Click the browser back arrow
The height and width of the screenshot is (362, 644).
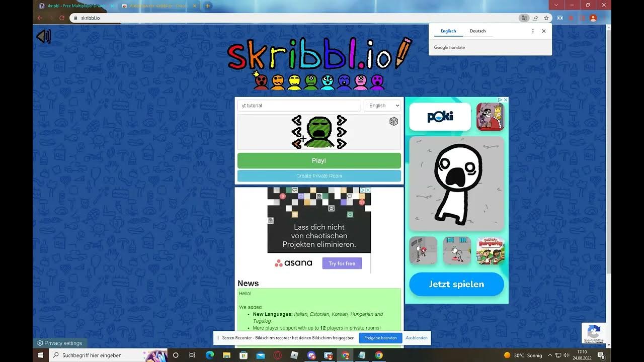tap(40, 18)
